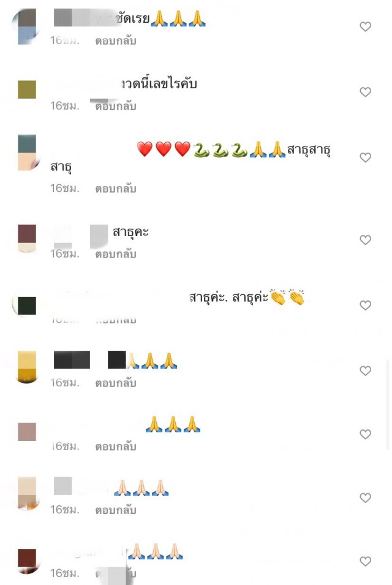Reply to the yellow avatar user's praying comment
Viewport: 392px width, 585px height.
point(116,383)
